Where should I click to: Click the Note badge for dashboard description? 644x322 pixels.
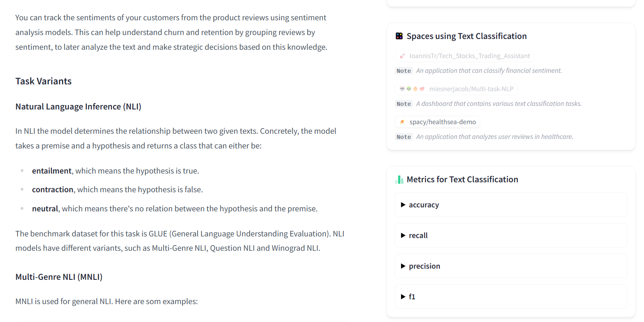point(403,104)
